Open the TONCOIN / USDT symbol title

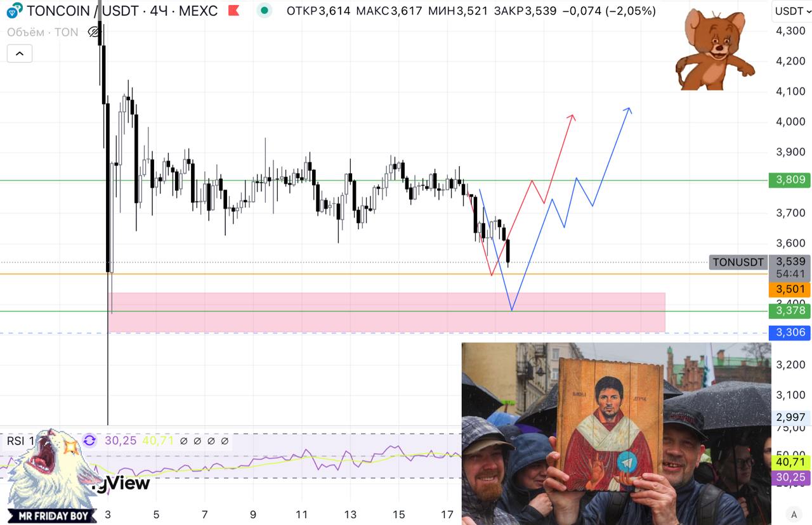(122, 11)
